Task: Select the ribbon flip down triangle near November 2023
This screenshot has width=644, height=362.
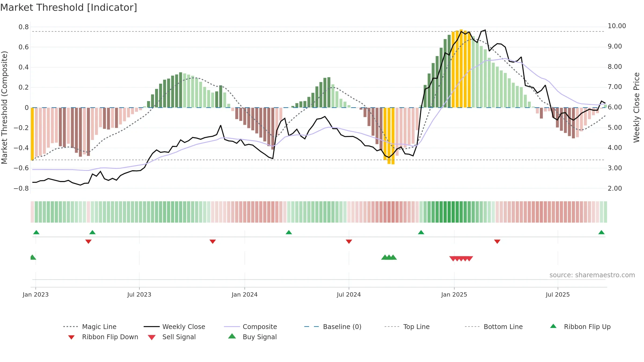Action: [x=213, y=242]
